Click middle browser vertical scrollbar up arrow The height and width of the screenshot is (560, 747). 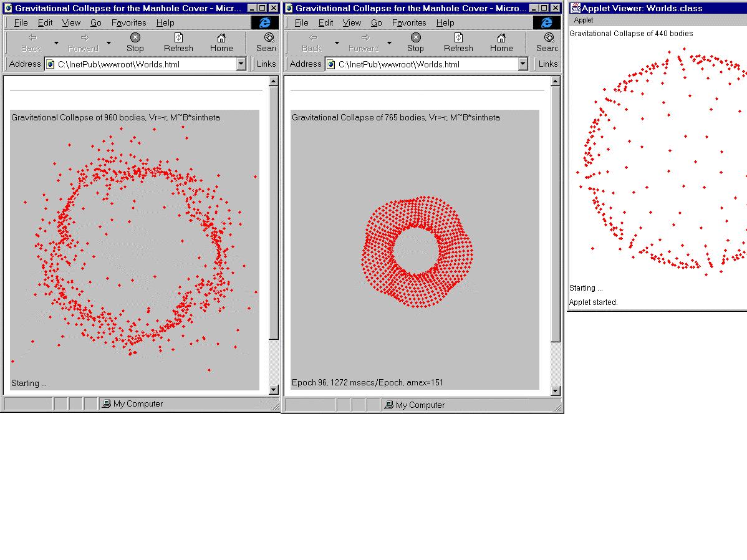click(556, 81)
